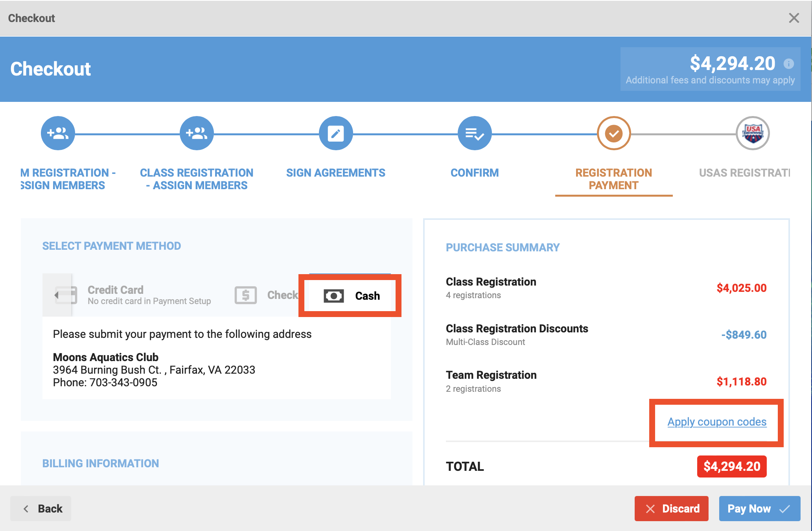The image size is (812, 531).
Task: Click the CONFIRM step label
Action: 475,173
